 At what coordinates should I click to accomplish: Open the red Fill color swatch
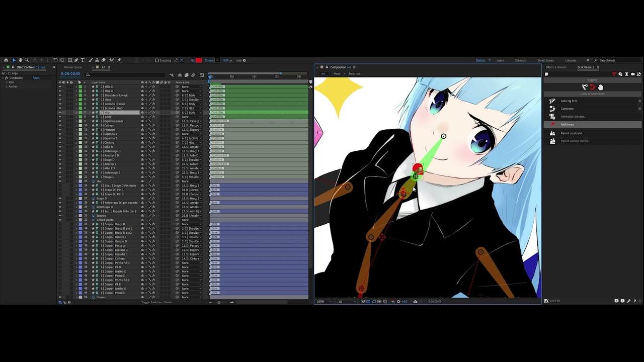pos(199,60)
